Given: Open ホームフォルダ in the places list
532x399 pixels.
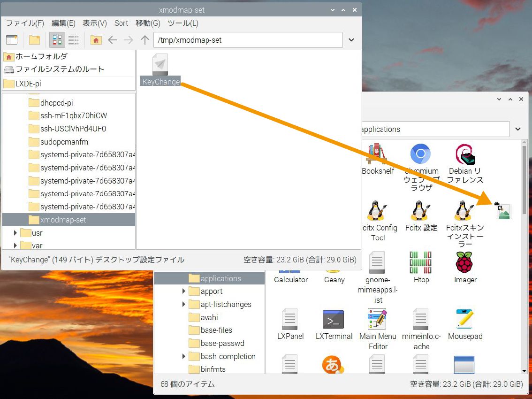Looking at the screenshot, I should tap(41, 56).
